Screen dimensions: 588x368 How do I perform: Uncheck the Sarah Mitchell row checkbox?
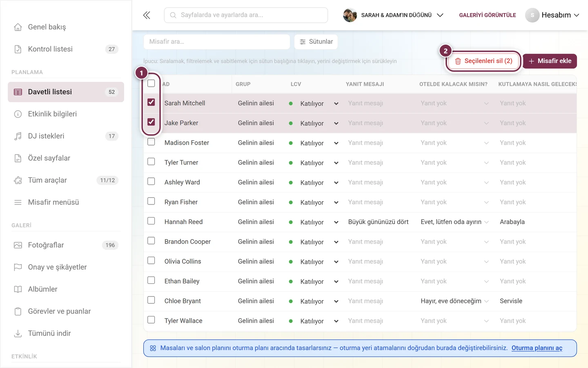point(151,102)
